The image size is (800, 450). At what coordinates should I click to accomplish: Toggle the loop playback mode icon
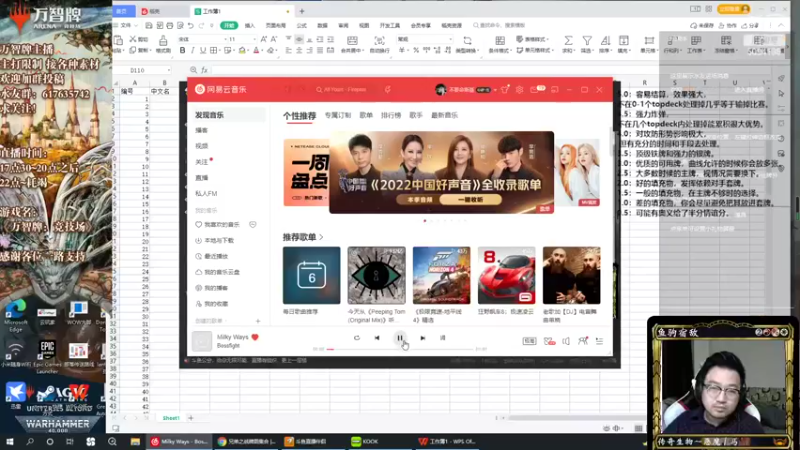point(357,338)
